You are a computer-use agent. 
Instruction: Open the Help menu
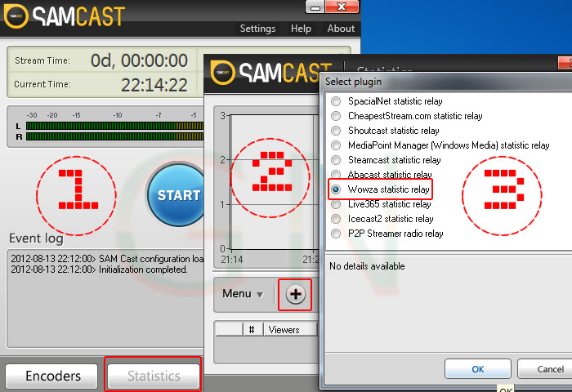tap(301, 29)
